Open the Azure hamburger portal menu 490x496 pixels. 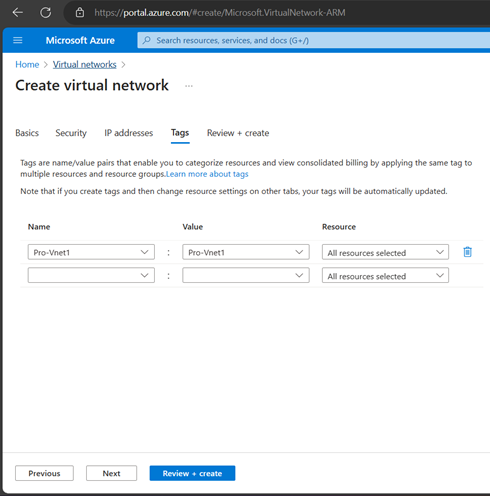[18, 40]
